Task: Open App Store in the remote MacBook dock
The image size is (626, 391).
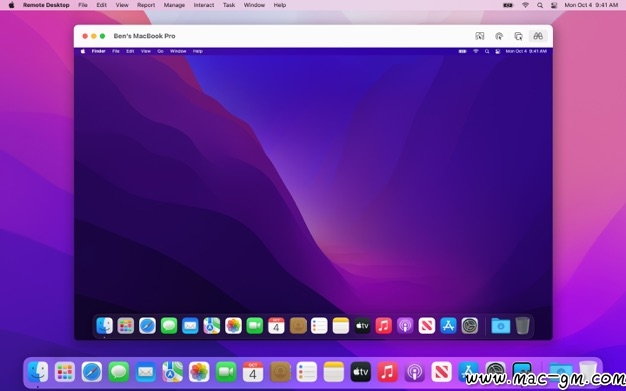Action: [448, 326]
